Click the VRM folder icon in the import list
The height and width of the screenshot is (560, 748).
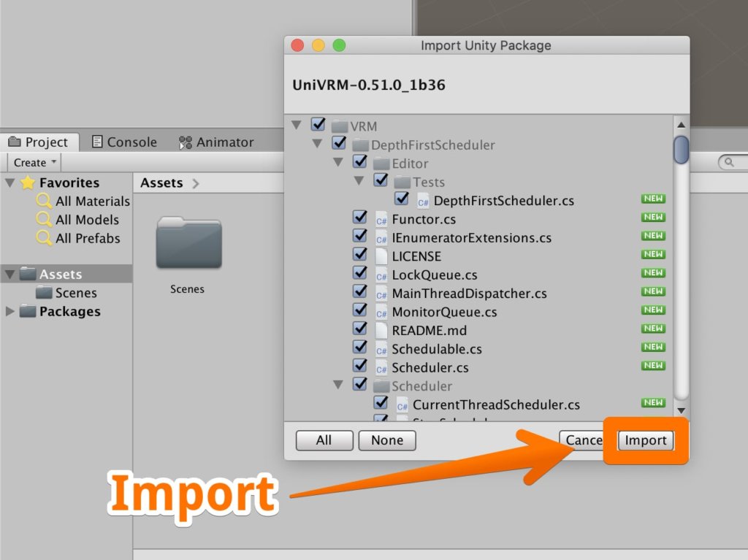(x=342, y=124)
